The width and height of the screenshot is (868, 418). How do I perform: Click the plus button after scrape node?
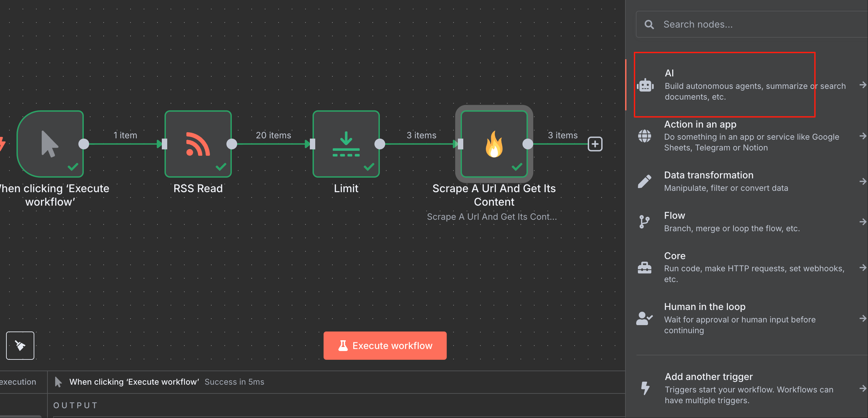point(595,144)
